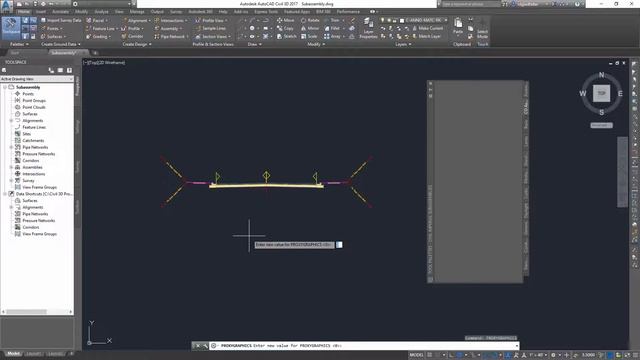Collapse the Data Shortcuts tree node
The image size is (640, 360).
[5, 194]
